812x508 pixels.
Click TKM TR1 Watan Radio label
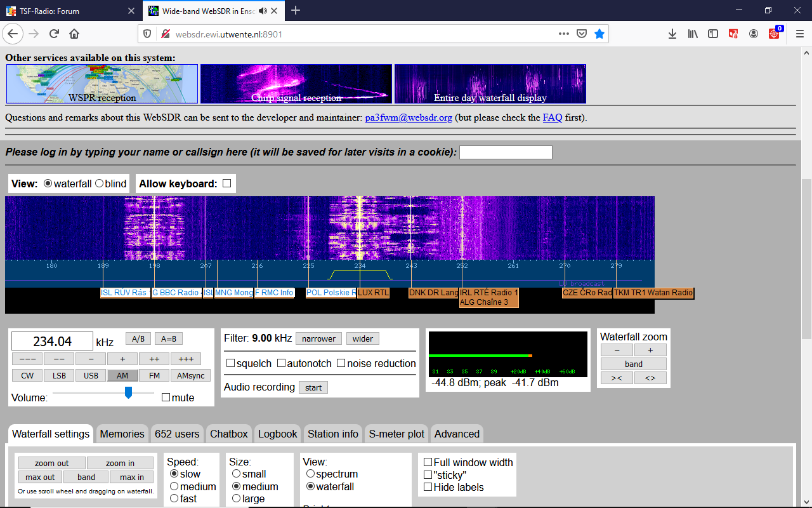point(653,293)
